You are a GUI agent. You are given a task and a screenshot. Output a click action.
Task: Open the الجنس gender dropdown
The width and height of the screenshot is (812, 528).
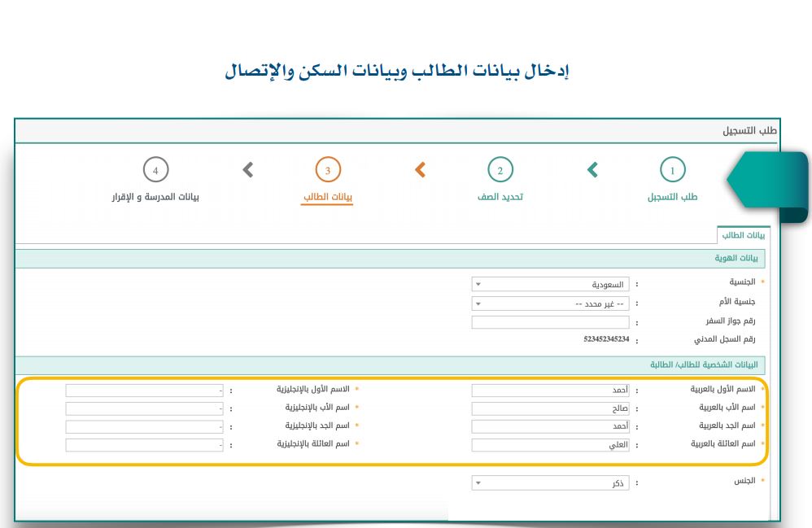(550, 482)
